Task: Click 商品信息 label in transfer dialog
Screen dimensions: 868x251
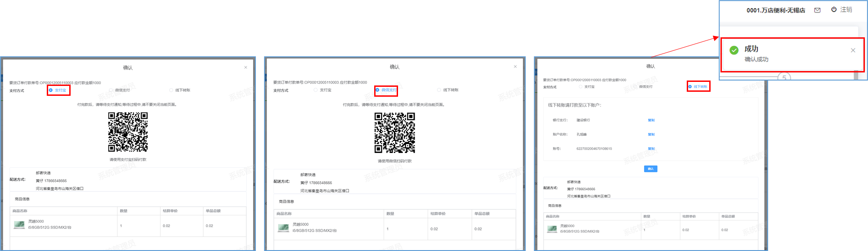Action: pos(555,206)
